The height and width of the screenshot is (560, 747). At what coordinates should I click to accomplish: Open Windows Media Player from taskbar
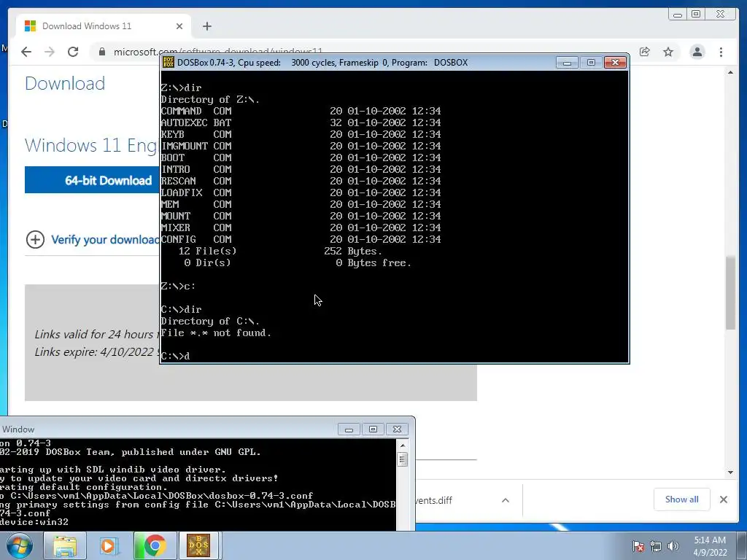click(109, 545)
